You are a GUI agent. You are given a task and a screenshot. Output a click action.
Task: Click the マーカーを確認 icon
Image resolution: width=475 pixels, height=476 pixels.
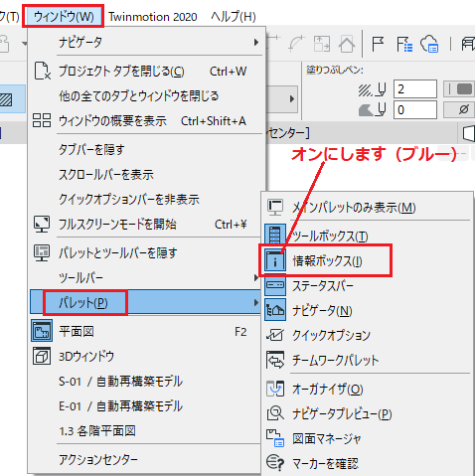(x=275, y=463)
